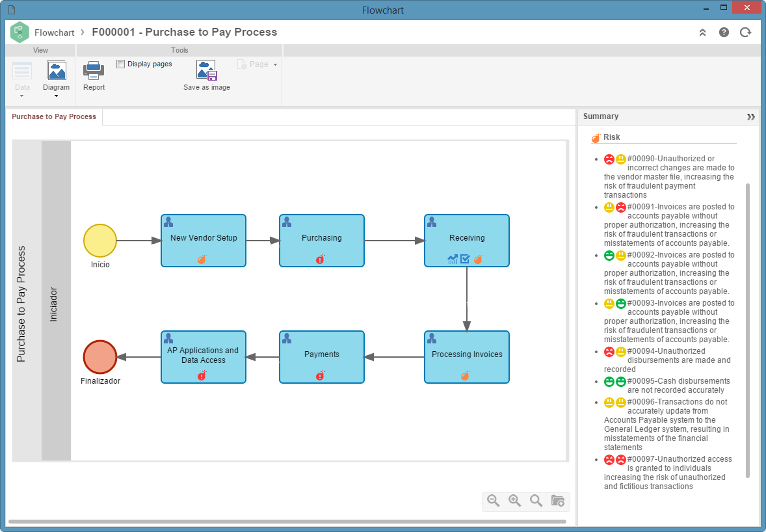
Task: Click the View ribbon group label
Action: click(40, 50)
